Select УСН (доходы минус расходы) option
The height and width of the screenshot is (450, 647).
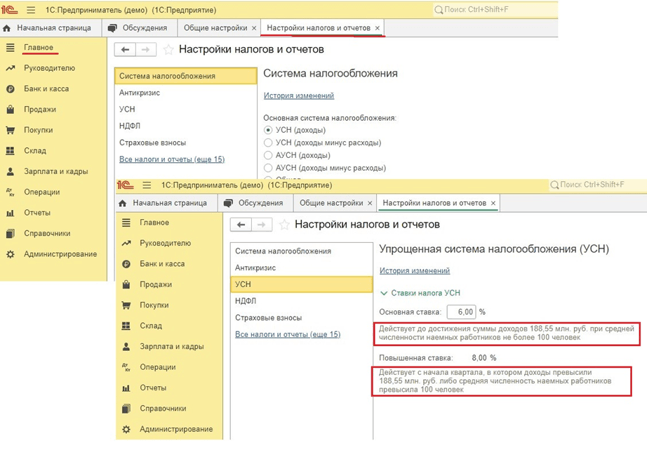(x=268, y=143)
